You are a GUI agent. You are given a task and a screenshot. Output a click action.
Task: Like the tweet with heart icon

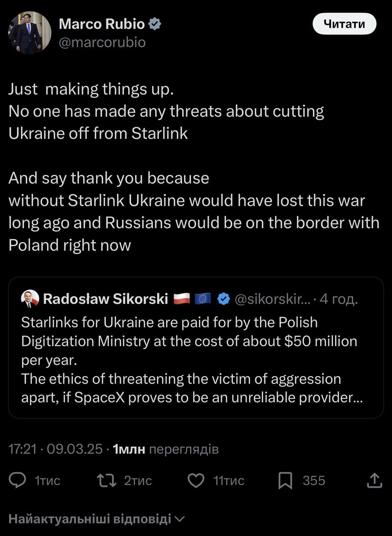(x=196, y=481)
